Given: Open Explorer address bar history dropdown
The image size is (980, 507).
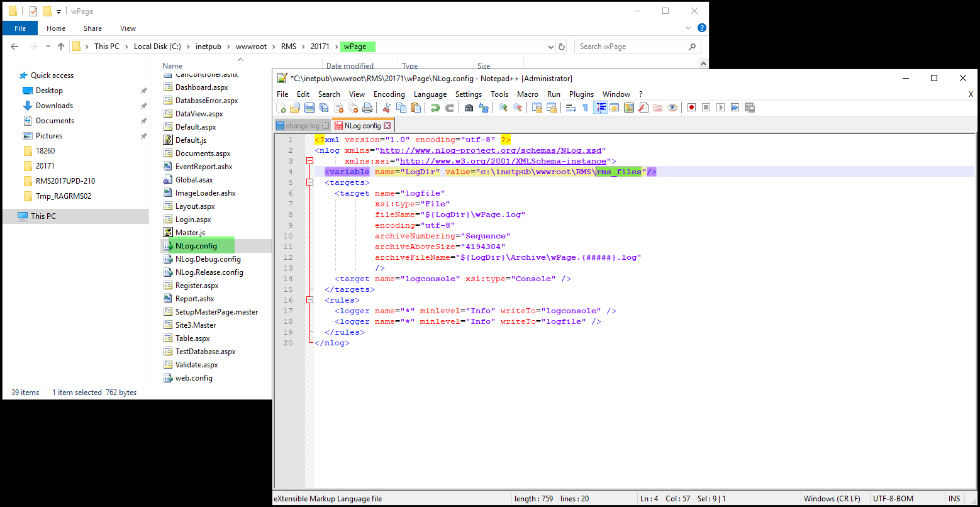Looking at the screenshot, I should click(550, 47).
